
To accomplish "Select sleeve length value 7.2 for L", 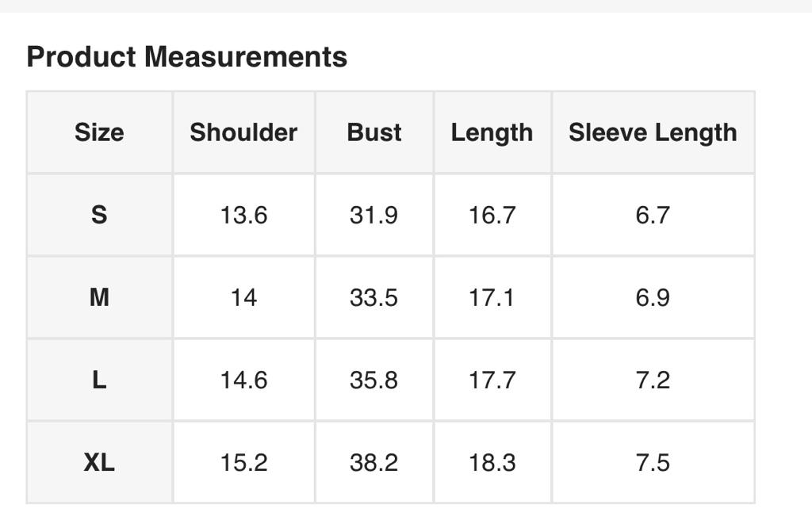I will [653, 380].
